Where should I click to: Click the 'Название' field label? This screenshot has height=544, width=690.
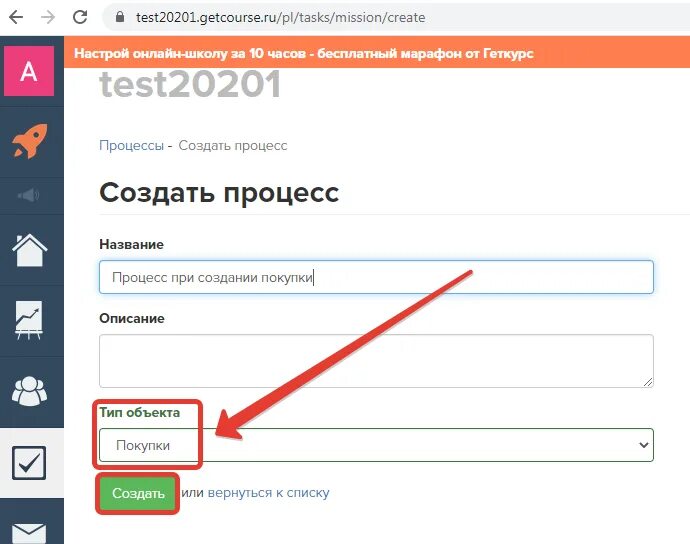132,244
